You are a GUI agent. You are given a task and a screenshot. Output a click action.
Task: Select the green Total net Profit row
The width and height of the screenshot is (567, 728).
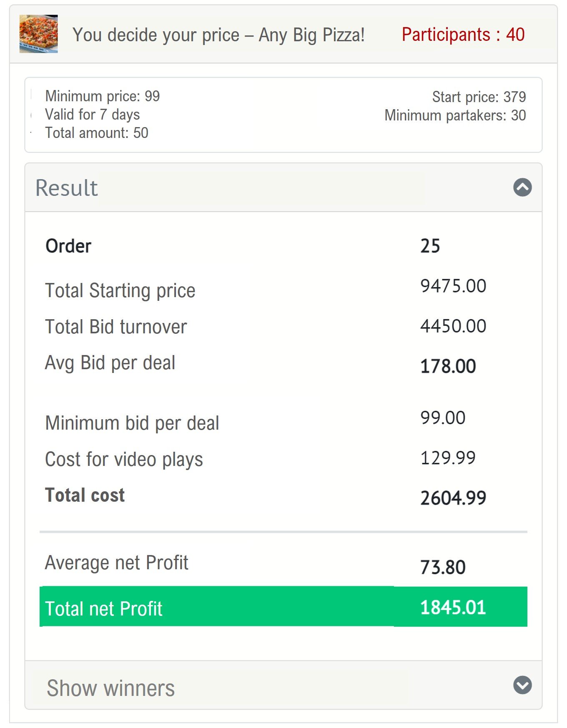283,607
